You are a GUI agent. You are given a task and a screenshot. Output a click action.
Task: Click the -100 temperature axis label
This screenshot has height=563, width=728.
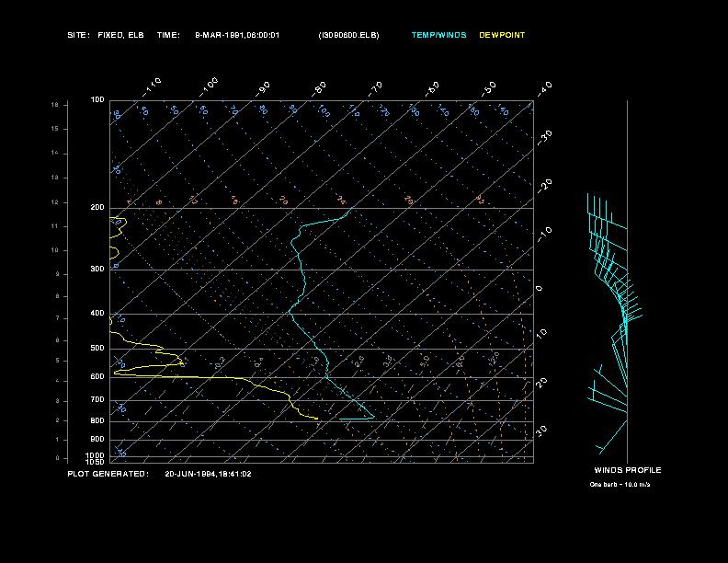coord(209,86)
